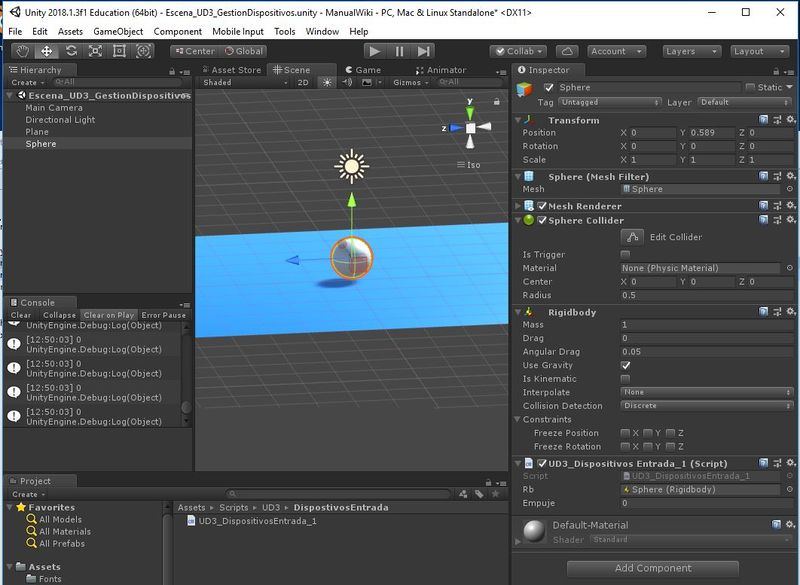The height and width of the screenshot is (585, 800).
Task: Open the Account dropdown
Action: 616,52
